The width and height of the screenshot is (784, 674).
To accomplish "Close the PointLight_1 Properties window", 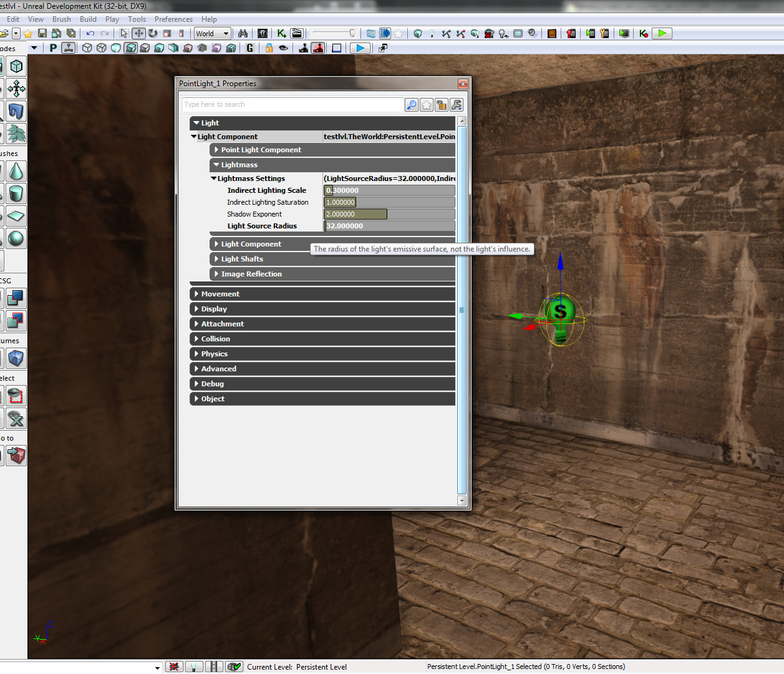I will tap(463, 84).
